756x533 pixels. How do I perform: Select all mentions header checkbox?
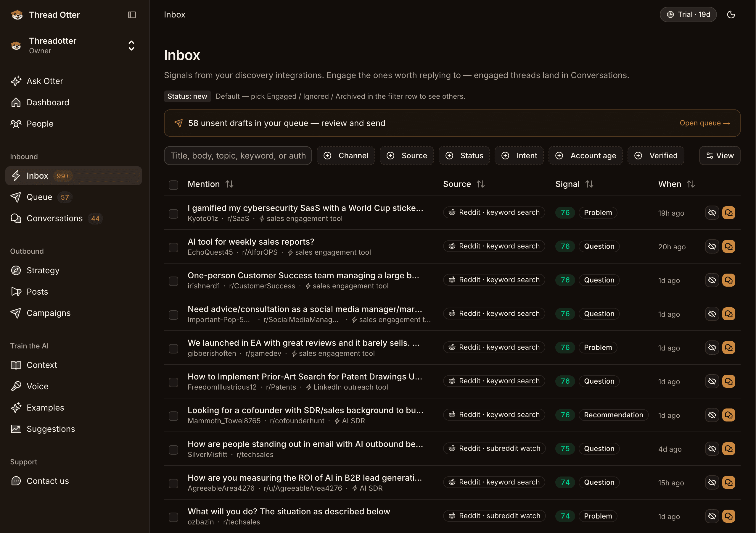pyautogui.click(x=173, y=185)
